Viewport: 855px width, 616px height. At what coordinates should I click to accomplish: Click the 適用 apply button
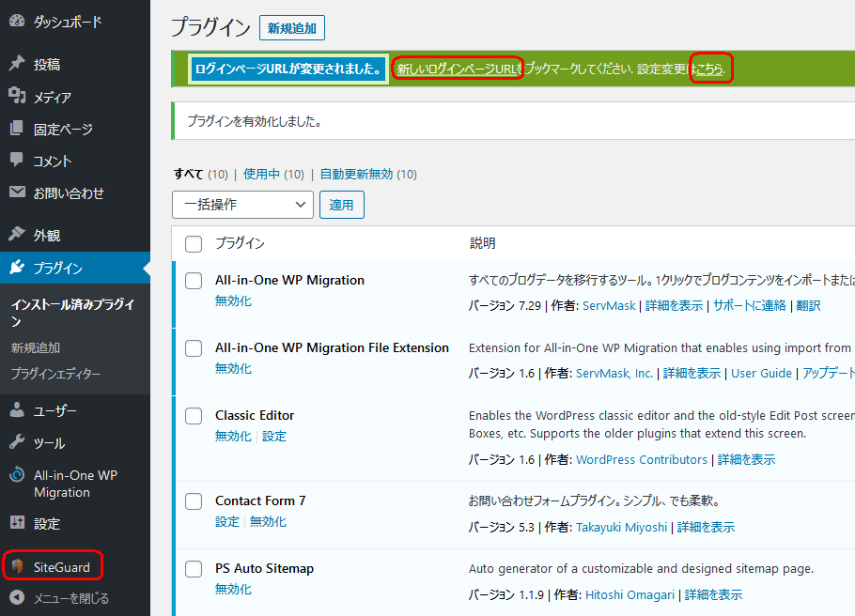coord(341,205)
